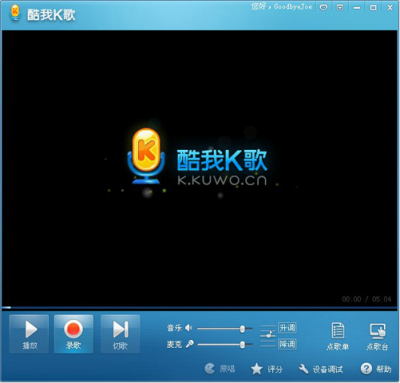The height and width of the screenshot is (383, 400).
Task: Skip to the next song with 切歌
Action: [120, 334]
